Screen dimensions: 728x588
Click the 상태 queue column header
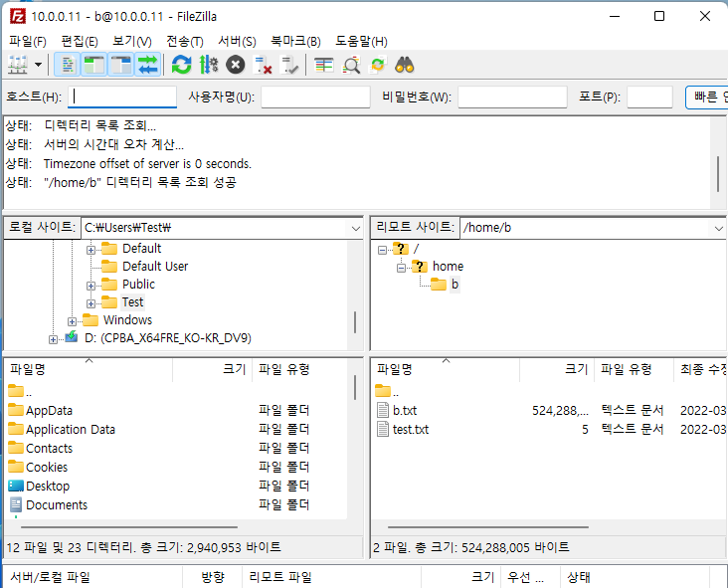pos(635,577)
